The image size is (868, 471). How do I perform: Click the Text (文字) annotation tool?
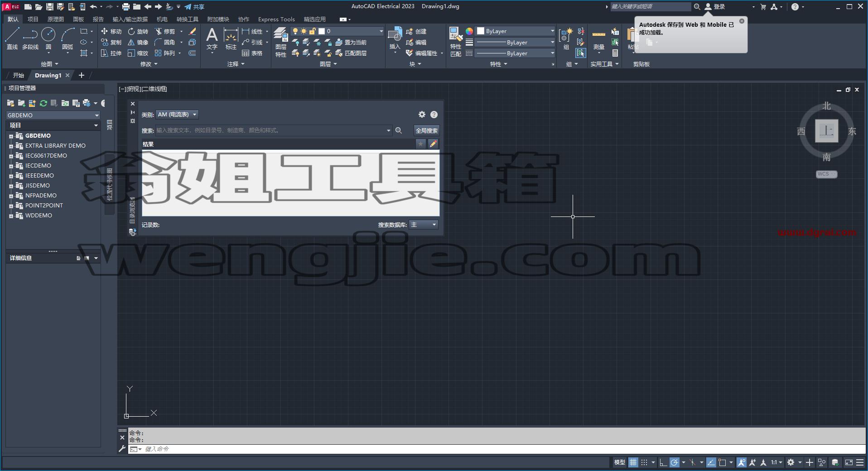tap(212, 38)
